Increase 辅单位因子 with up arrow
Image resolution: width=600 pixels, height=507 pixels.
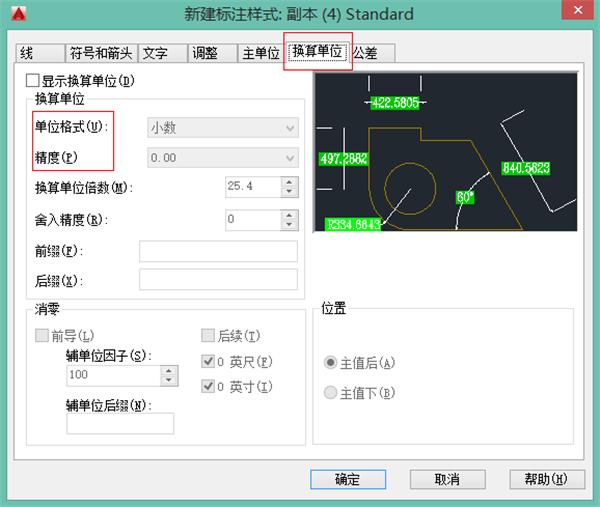pos(169,370)
